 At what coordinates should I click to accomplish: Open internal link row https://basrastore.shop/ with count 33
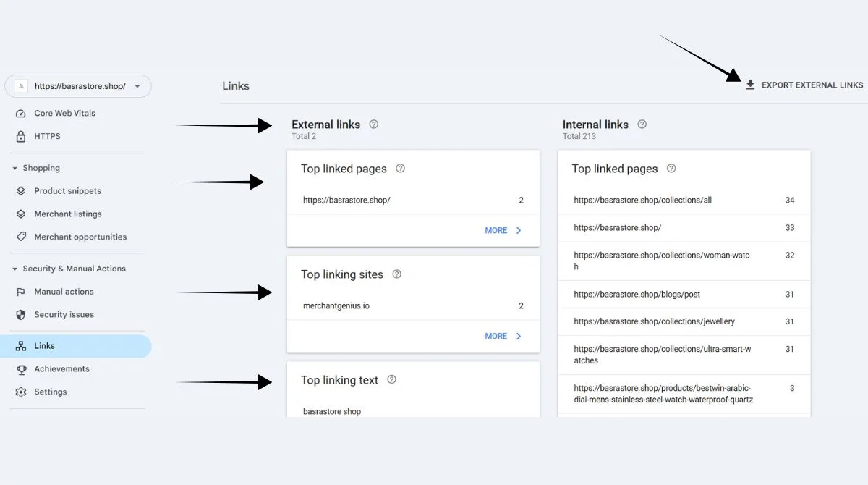pyautogui.click(x=684, y=228)
